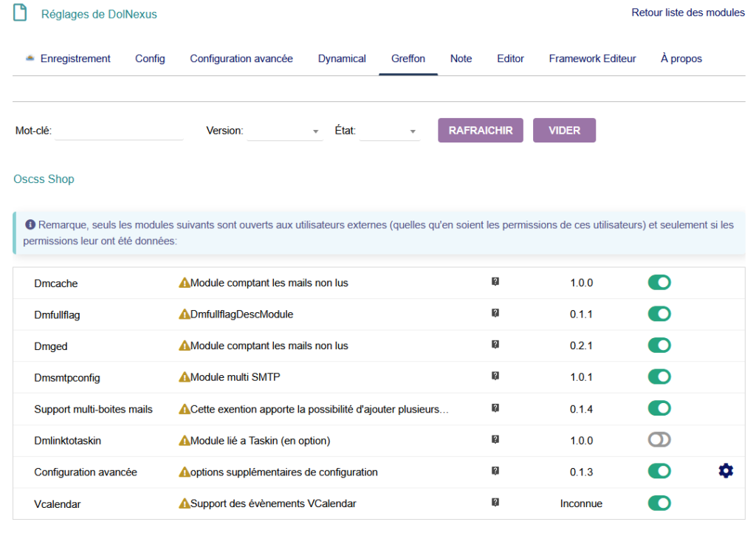Focus the Mot-clé search field
The height and width of the screenshot is (533, 756).
119,131
